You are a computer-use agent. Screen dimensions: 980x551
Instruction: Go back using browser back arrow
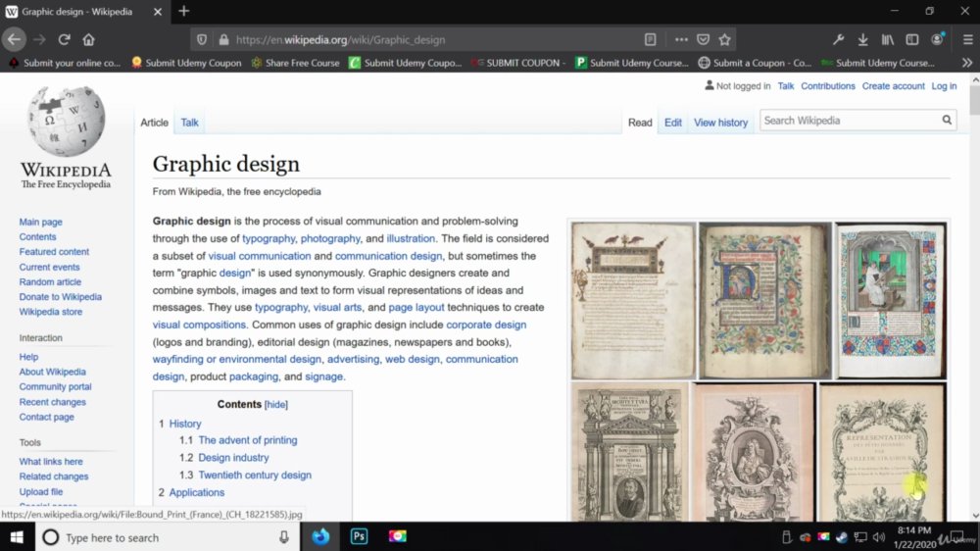[x=14, y=39]
